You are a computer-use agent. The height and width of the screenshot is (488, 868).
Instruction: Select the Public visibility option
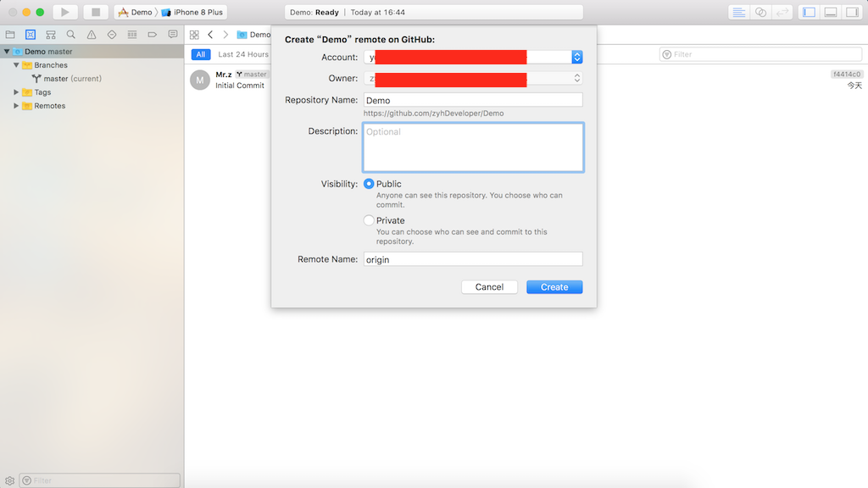369,184
